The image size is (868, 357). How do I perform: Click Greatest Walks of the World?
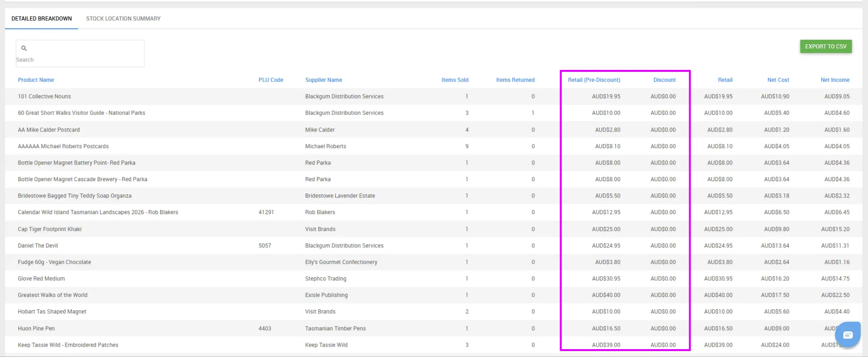[53, 295]
